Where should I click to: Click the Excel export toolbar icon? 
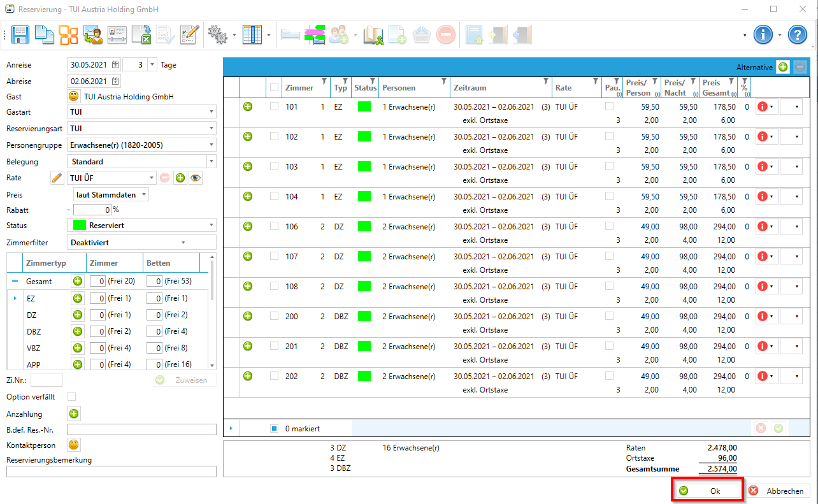[x=141, y=34]
